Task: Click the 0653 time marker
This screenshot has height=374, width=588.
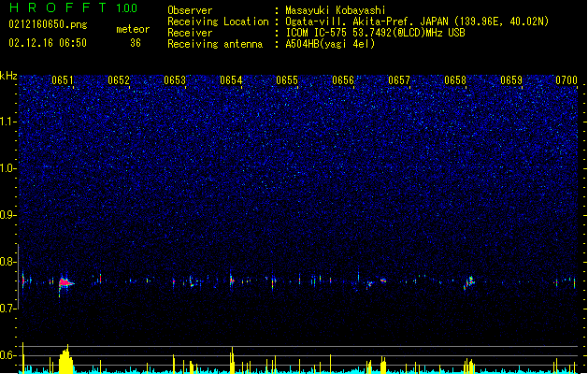Action: coord(175,80)
